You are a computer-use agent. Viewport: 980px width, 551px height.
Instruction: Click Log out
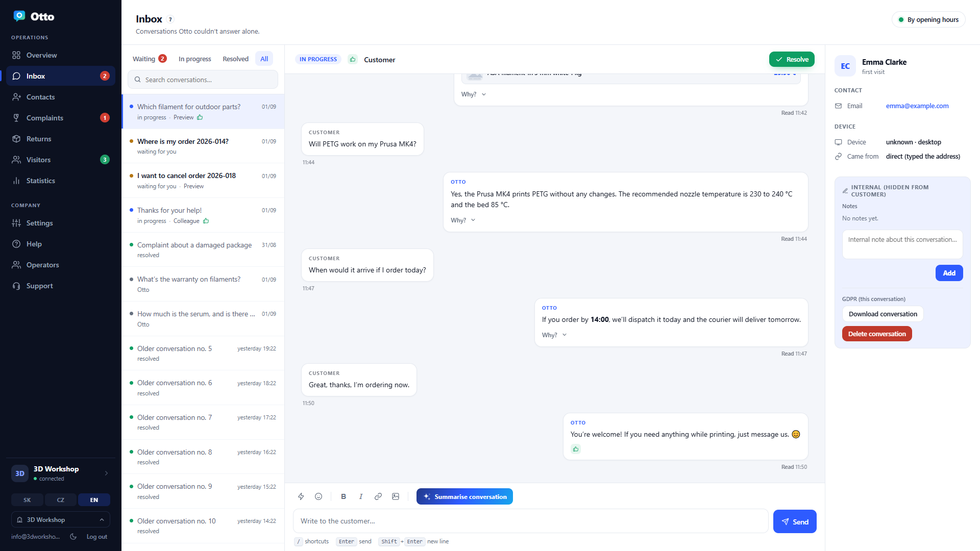(x=96, y=536)
